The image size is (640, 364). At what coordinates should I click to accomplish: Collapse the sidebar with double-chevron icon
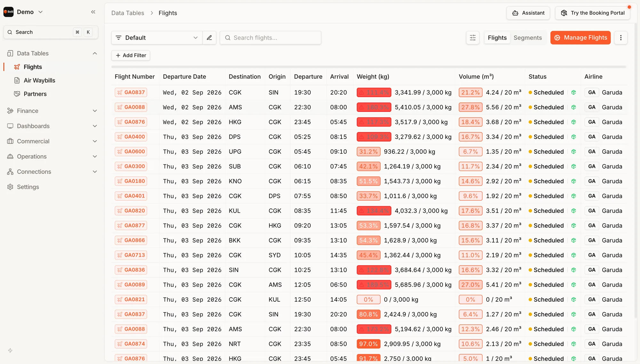[93, 12]
